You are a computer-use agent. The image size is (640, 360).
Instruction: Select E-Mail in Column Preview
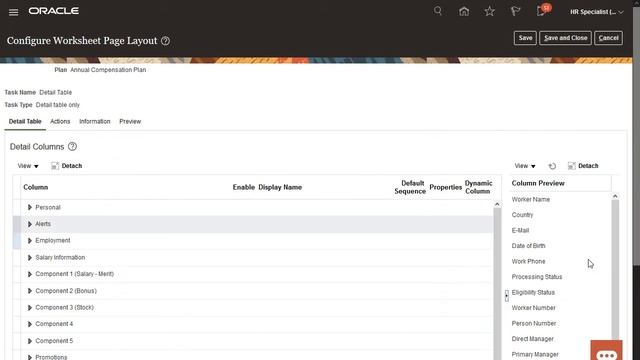click(x=520, y=230)
